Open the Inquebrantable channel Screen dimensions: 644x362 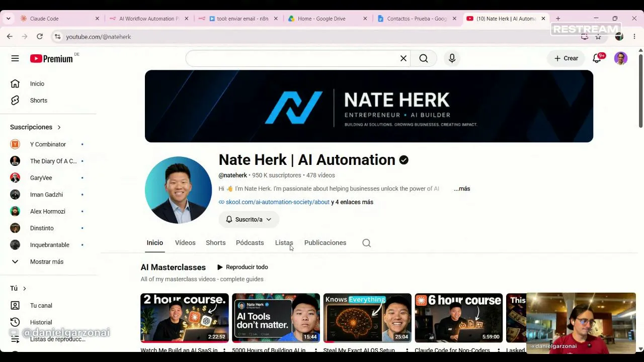48,245
